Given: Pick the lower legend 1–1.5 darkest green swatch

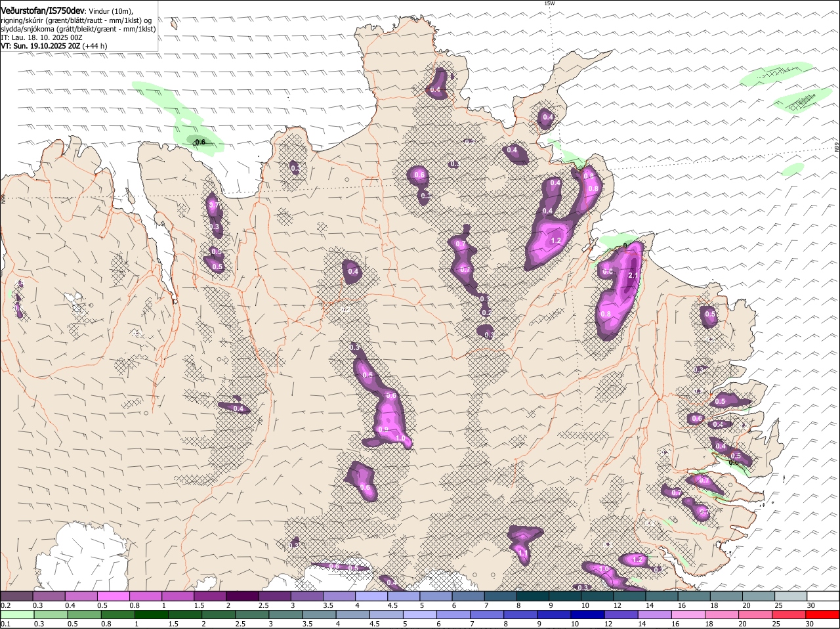Looking at the screenshot, I should [150, 615].
